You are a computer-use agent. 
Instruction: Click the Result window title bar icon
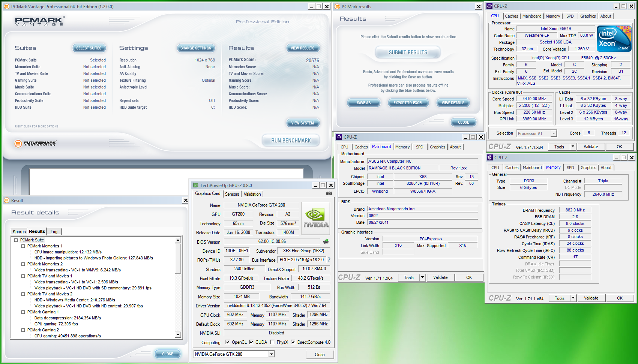[7, 201]
